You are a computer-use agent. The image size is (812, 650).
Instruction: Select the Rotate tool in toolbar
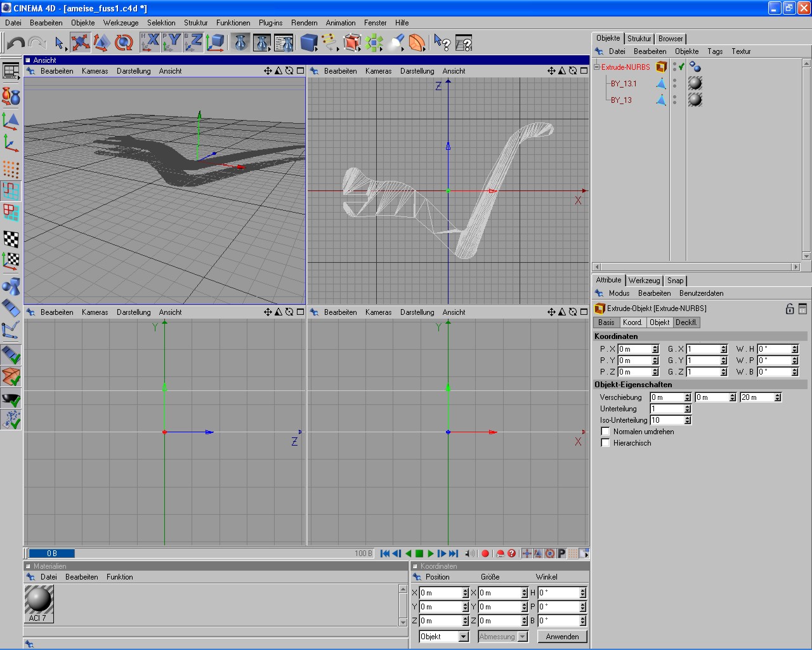coord(124,43)
